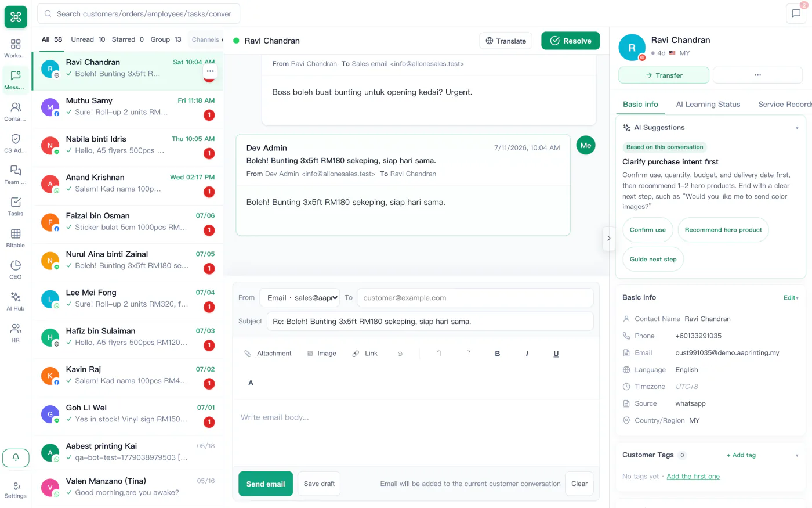Collapse the Customer Tags section
Screen dimensions: 812x508
[x=796, y=456]
